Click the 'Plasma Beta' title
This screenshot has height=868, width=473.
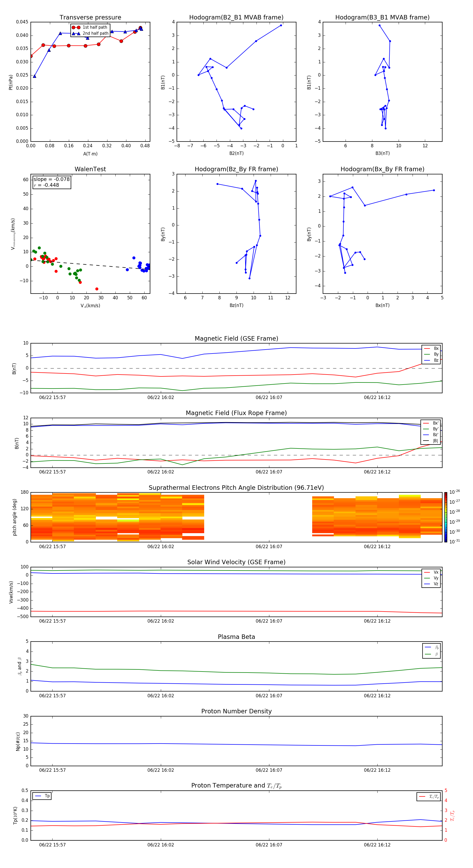pos(236,637)
